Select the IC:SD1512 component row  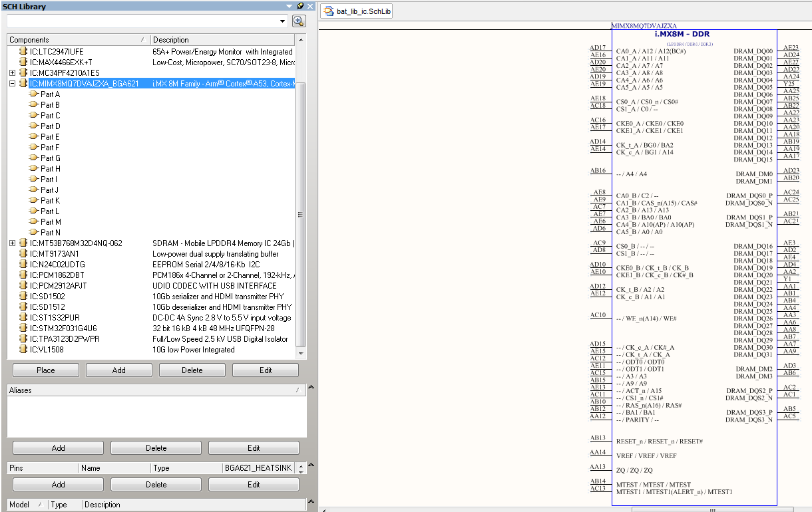tap(151, 307)
